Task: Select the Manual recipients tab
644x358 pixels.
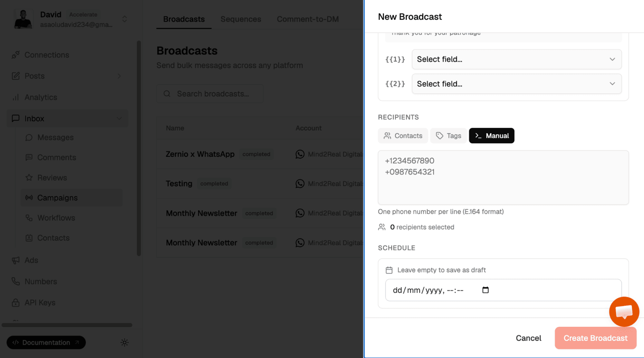Action: click(492, 136)
